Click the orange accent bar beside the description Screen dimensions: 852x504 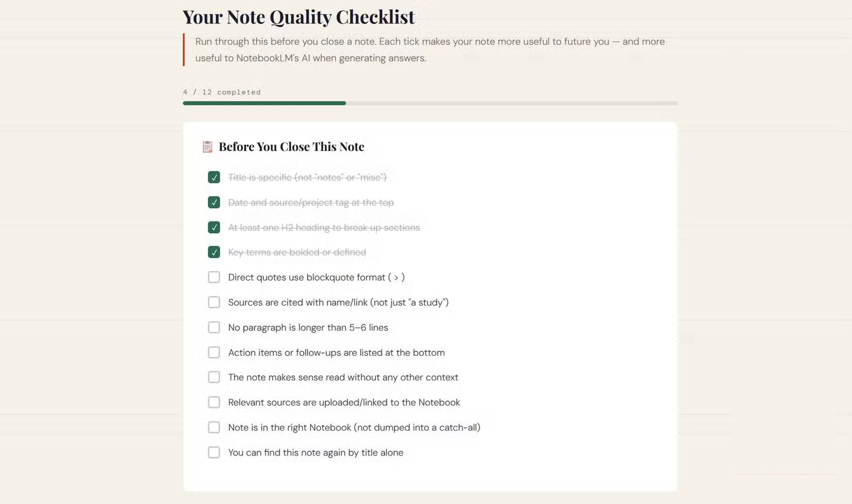184,50
